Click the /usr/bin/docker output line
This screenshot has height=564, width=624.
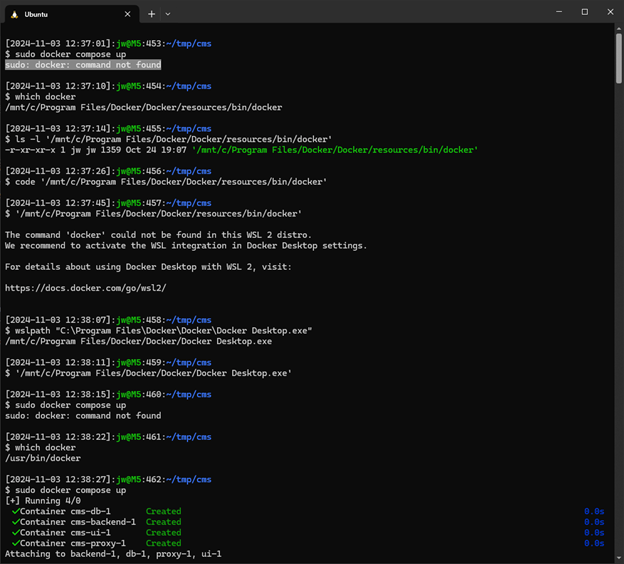click(41, 458)
